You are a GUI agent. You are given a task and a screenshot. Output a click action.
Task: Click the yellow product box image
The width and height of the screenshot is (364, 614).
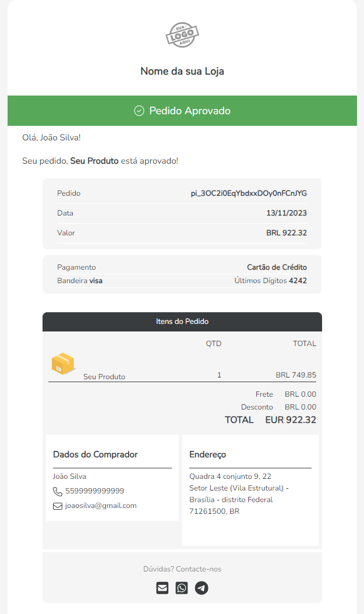pos(63,363)
